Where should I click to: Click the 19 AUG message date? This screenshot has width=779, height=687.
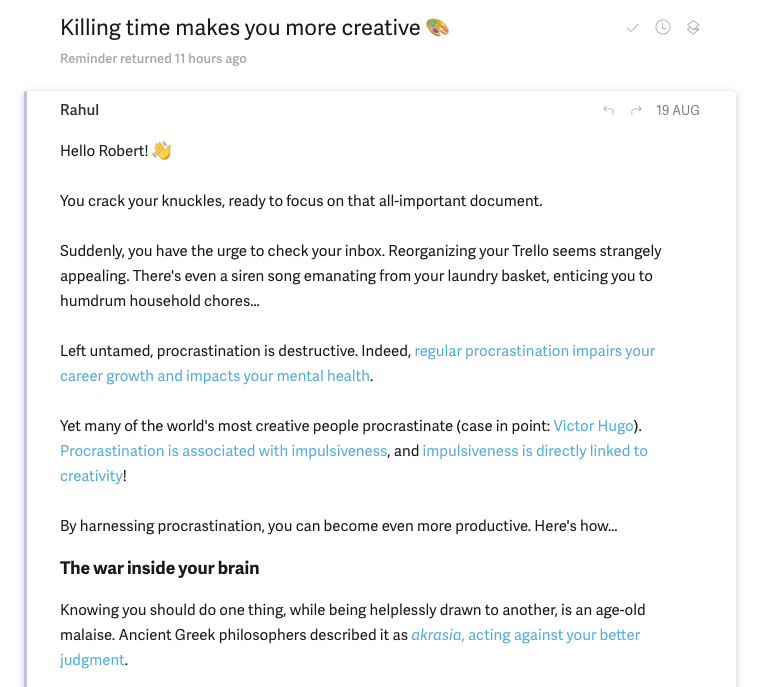coord(678,110)
